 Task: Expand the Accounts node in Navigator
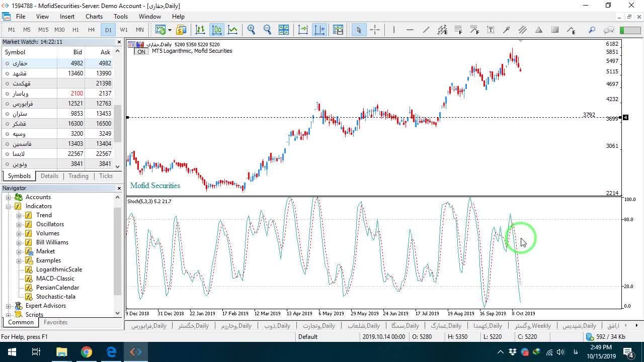click(9, 197)
